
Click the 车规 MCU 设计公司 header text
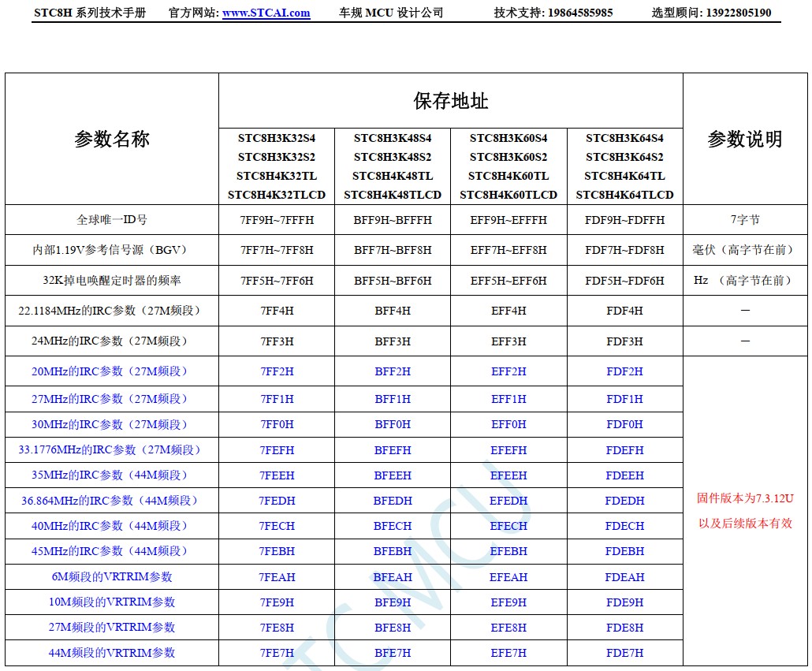point(391,13)
